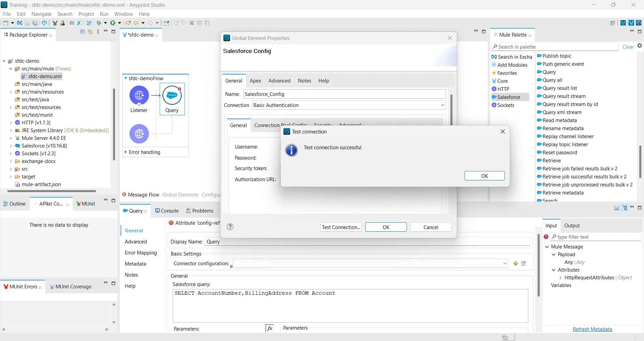The image size is (644, 341).
Task: Select mule-artifact.json in Package Explorer
Action: (x=38, y=184)
